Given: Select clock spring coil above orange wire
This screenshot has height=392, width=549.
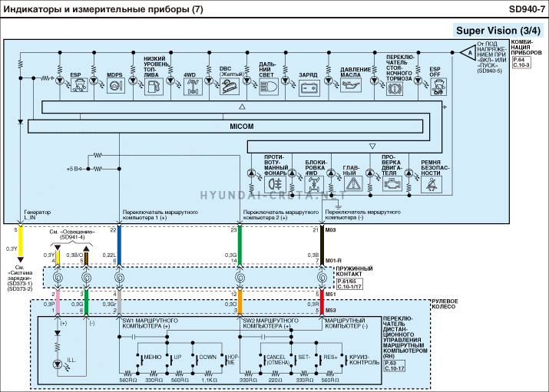Looking at the screenshot, I should coord(240,278).
